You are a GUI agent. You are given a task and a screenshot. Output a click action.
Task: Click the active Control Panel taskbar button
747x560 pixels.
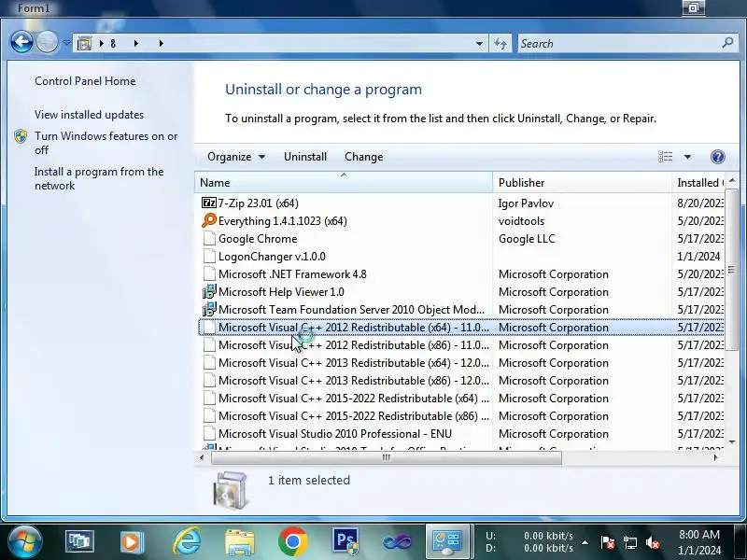pos(447,541)
